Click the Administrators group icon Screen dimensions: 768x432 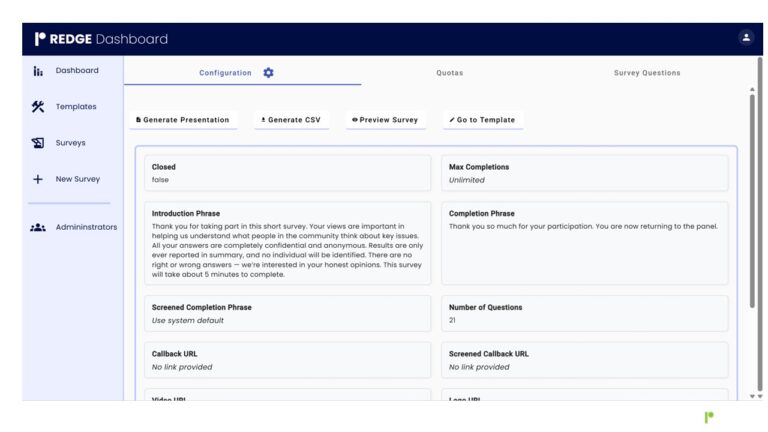coord(38,227)
